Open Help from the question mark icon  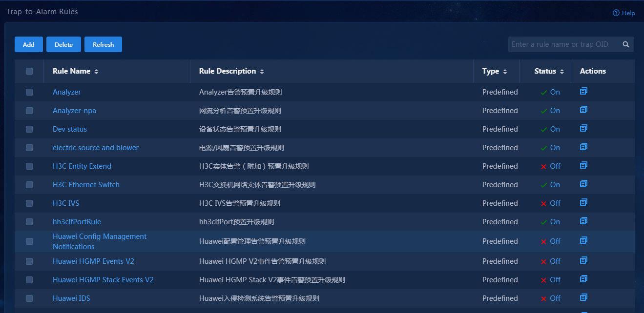616,13
